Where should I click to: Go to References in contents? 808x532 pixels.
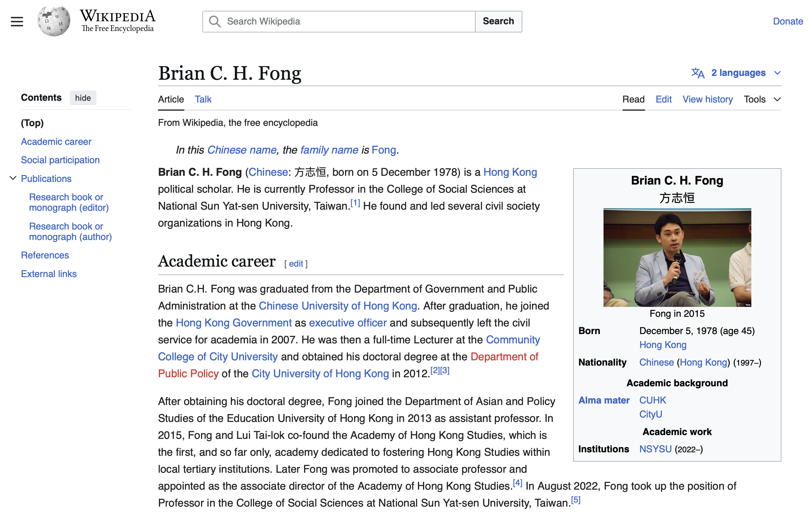[45, 255]
